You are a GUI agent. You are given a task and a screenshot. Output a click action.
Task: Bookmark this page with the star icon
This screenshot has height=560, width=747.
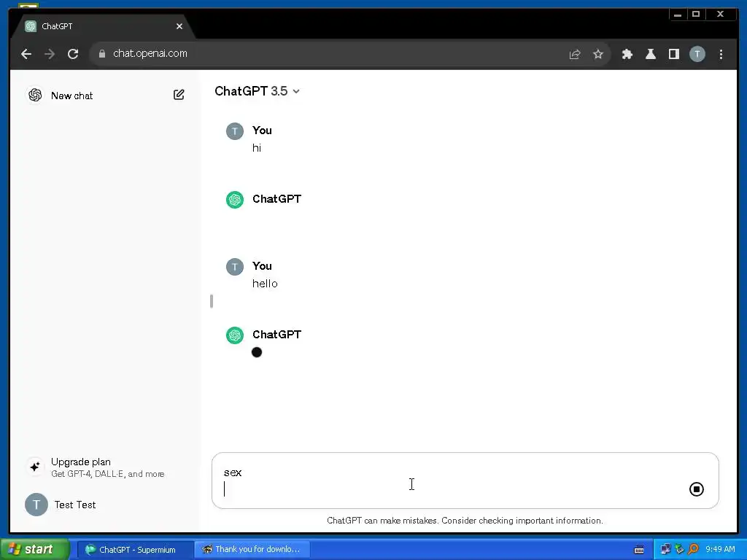pyautogui.click(x=598, y=54)
